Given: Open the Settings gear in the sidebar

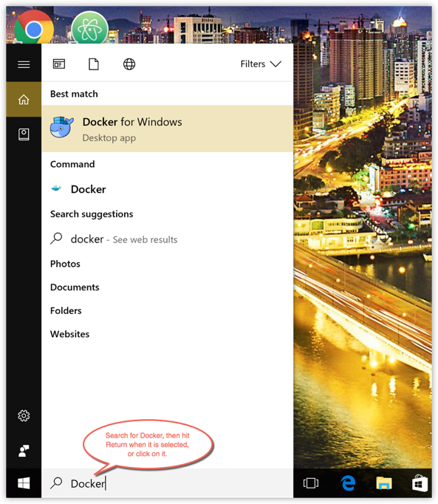Looking at the screenshot, I should (24, 415).
